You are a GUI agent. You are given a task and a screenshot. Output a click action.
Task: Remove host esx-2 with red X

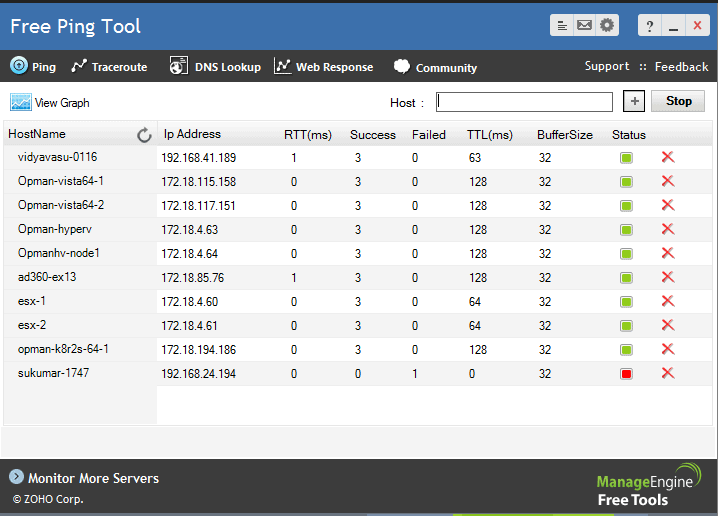tap(668, 325)
